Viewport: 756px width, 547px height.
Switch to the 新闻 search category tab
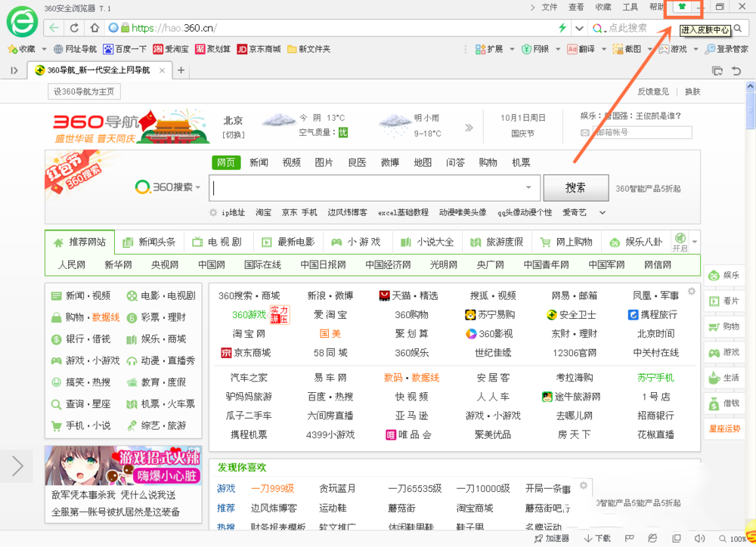click(x=258, y=162)
